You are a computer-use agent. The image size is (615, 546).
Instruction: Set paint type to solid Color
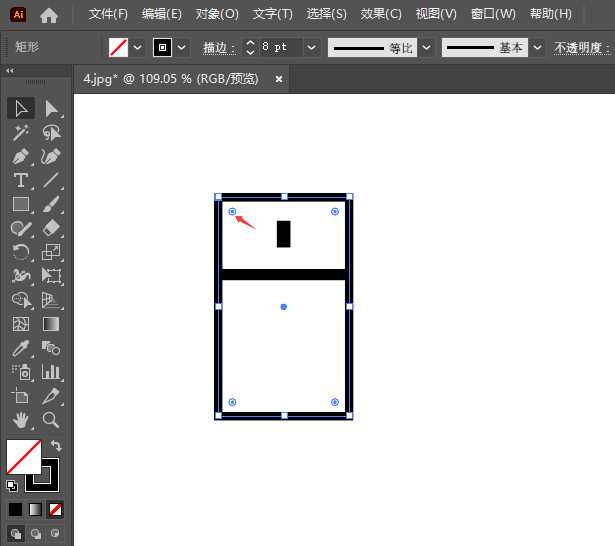click(x=16, y=510)
